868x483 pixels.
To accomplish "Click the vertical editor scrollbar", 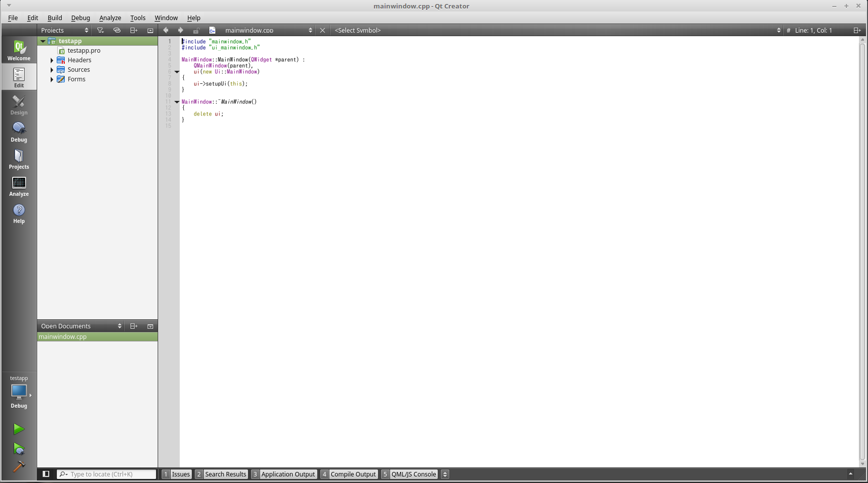I will [x=862, y=251].
